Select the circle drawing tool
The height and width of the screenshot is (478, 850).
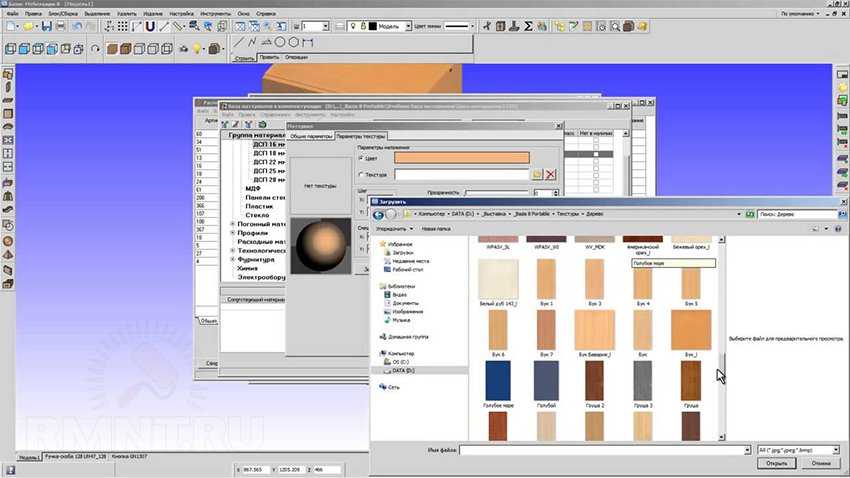point(279,43)
